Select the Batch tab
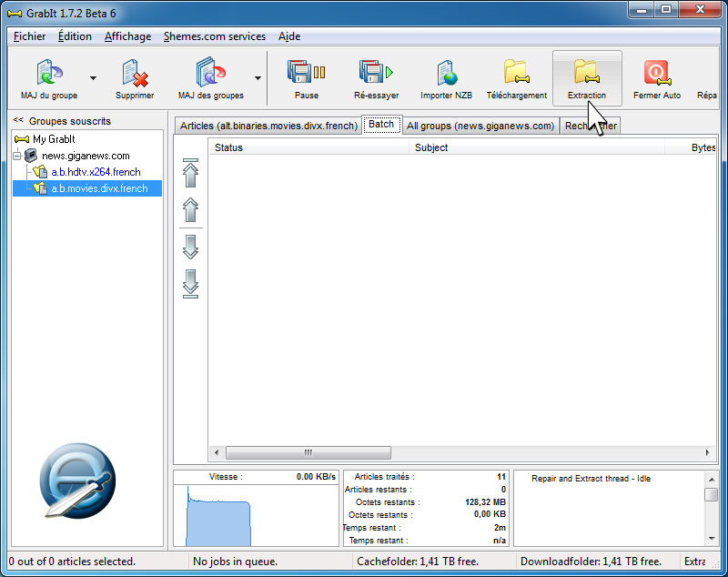 coord(381,125)
